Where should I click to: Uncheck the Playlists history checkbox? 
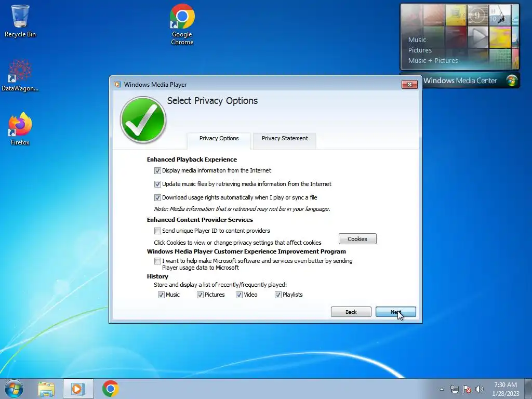(278, 295)
